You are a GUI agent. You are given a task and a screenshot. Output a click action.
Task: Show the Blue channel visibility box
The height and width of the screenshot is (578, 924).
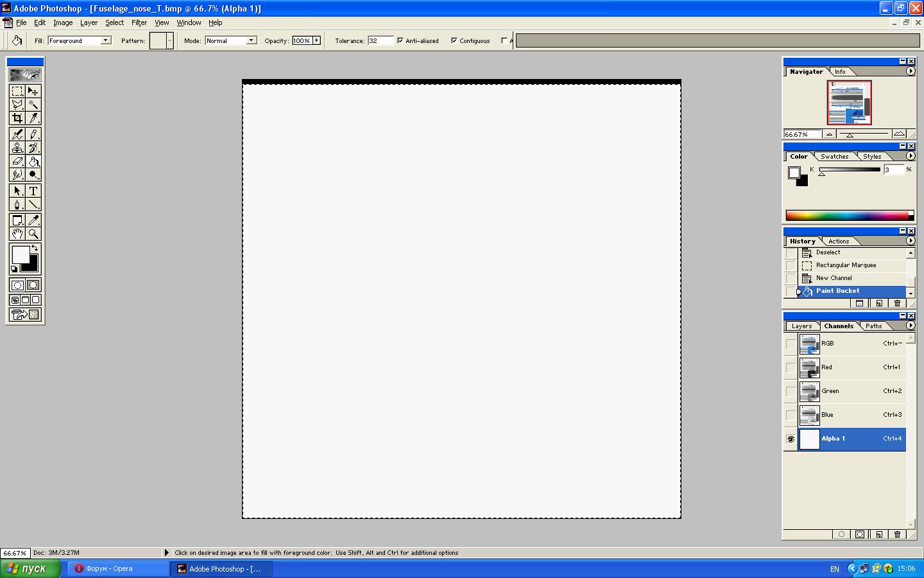[791, 416]
